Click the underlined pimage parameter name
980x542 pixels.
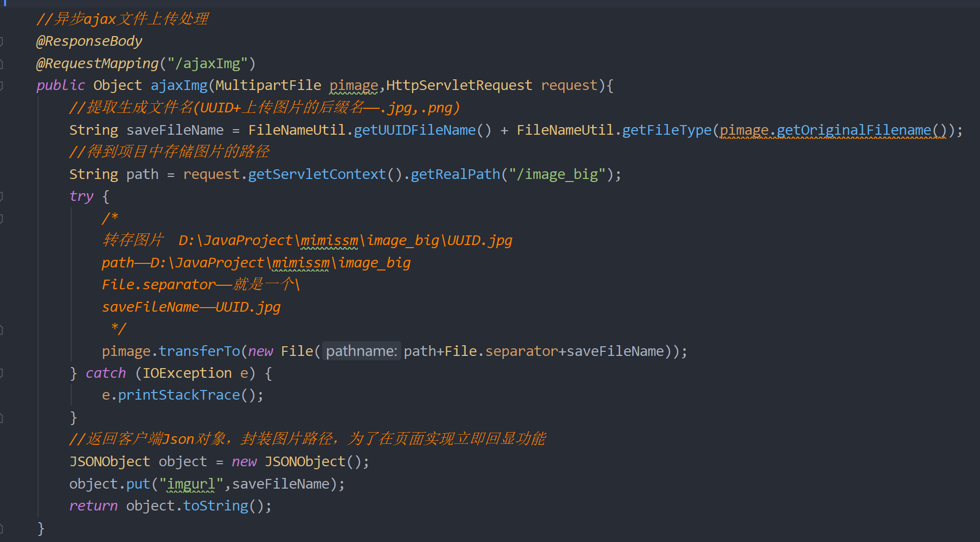354,85
